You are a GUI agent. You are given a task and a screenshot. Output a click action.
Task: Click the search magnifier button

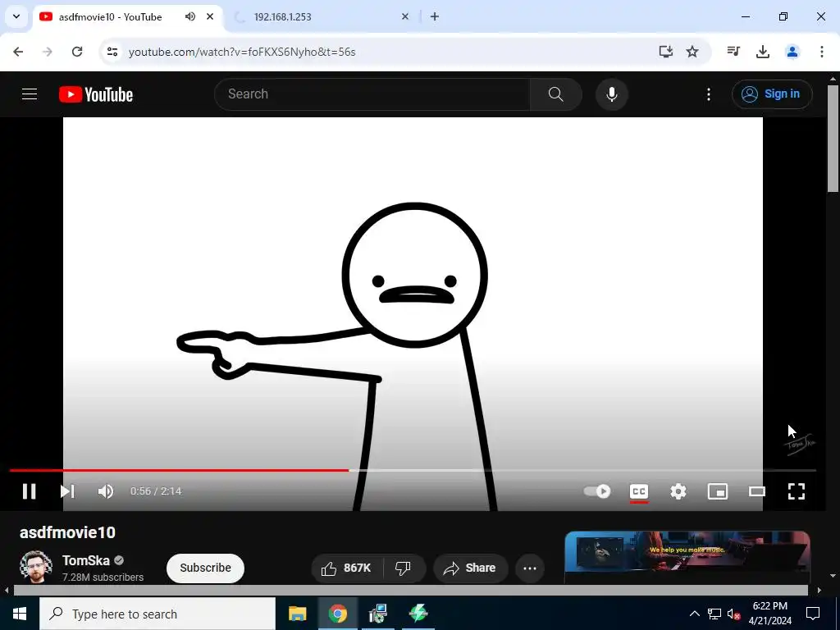(x=556, y=94)
